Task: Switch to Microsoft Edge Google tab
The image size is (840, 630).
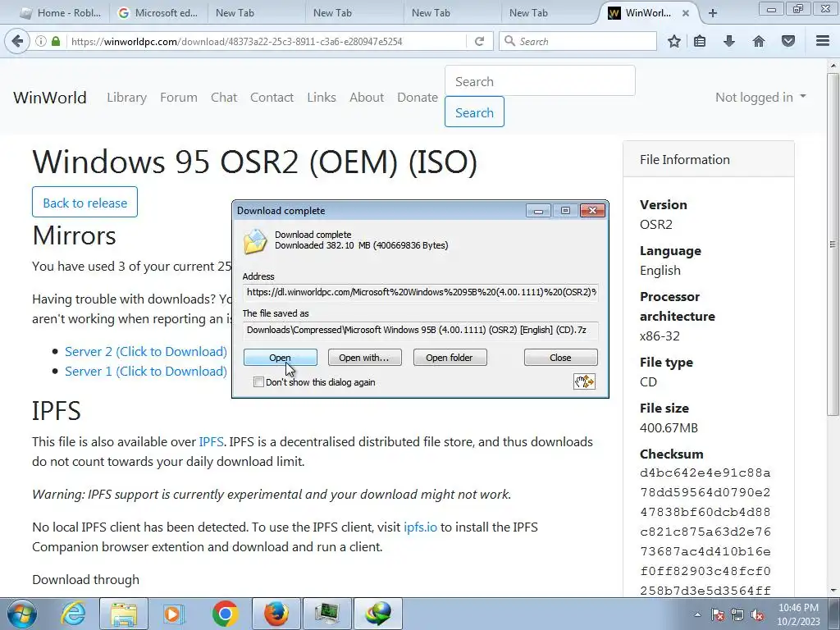Action: coord(158,13)
